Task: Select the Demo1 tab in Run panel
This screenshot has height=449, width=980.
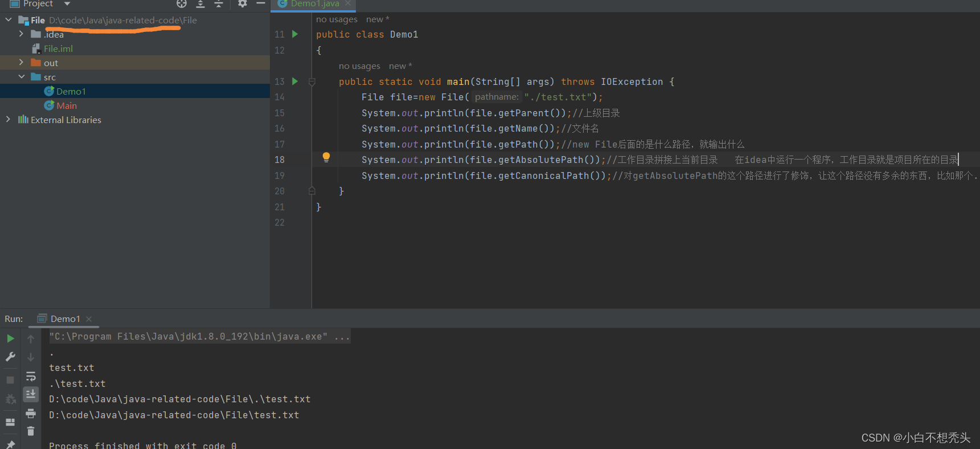Action: coord(65,319)
